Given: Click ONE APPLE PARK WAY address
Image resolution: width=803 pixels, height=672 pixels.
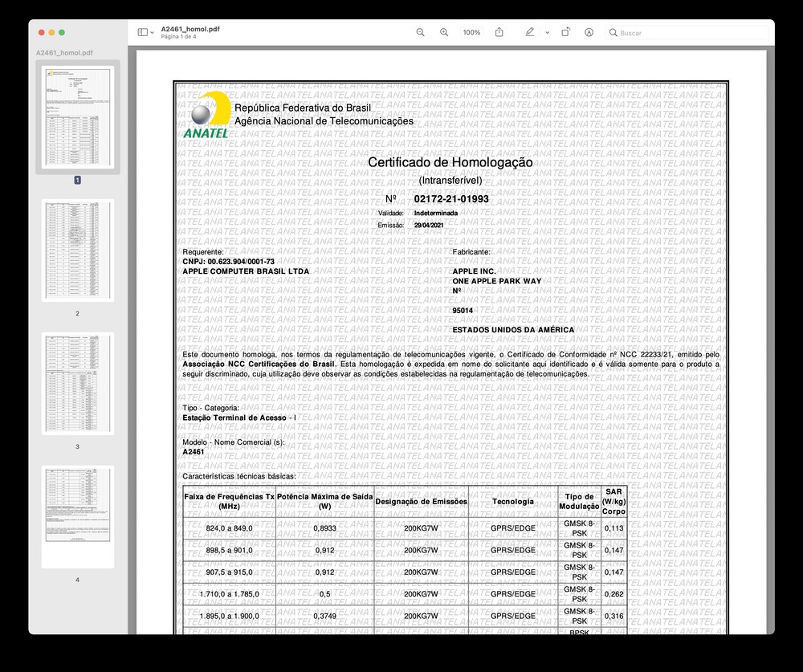Looking at the screenshot, I should pyautogui.click(x=497, y=281).
